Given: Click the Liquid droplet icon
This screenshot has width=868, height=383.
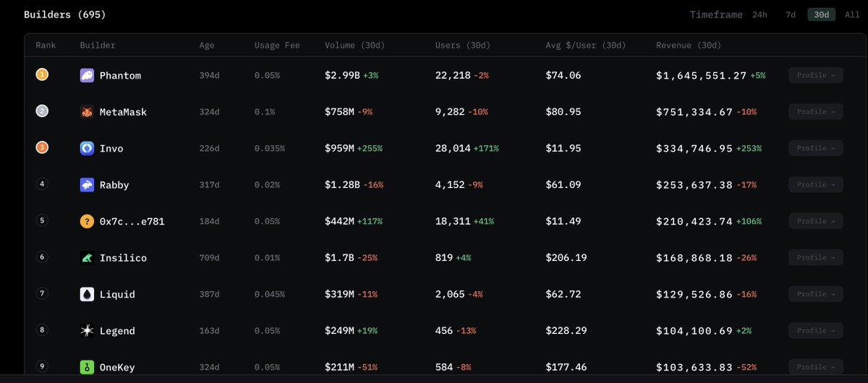Looking at the screenshot, I should click(87, 294).
